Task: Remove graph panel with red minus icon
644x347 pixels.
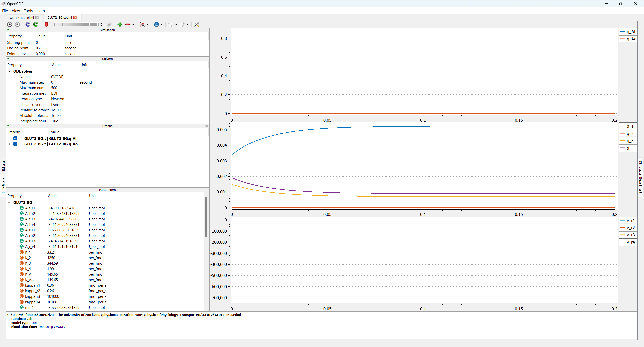Action: pyautogui.click(x=128, y=24)
